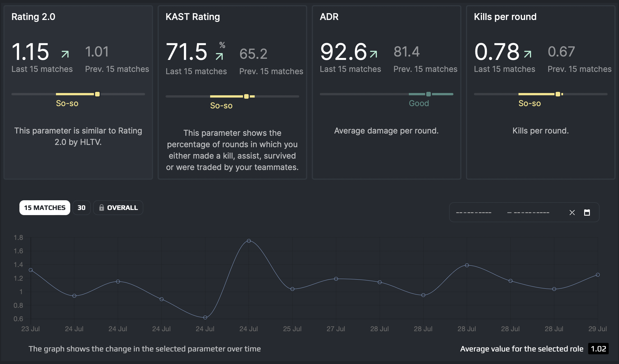Switch to the 30 matches tab
The height and width of the screenshot is (364, 619).
(81, 208)
